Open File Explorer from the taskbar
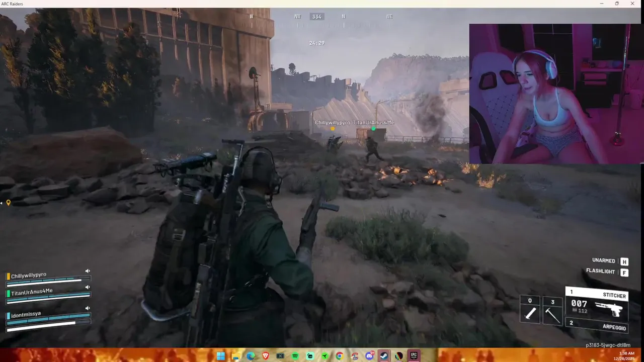Screen dimensions: 644x362 pos(235,356)
